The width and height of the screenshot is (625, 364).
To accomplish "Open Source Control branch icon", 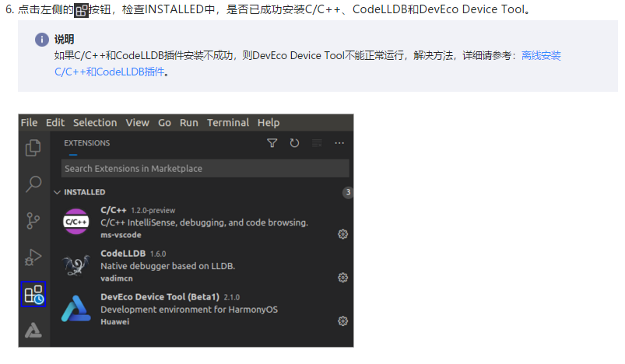I will tap(33, 221).
